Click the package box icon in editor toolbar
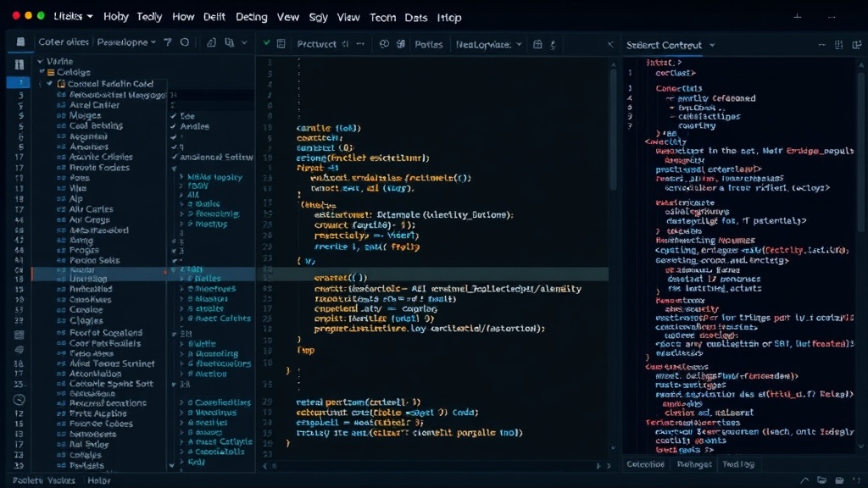868x488 pixels. tap(537, 44)
